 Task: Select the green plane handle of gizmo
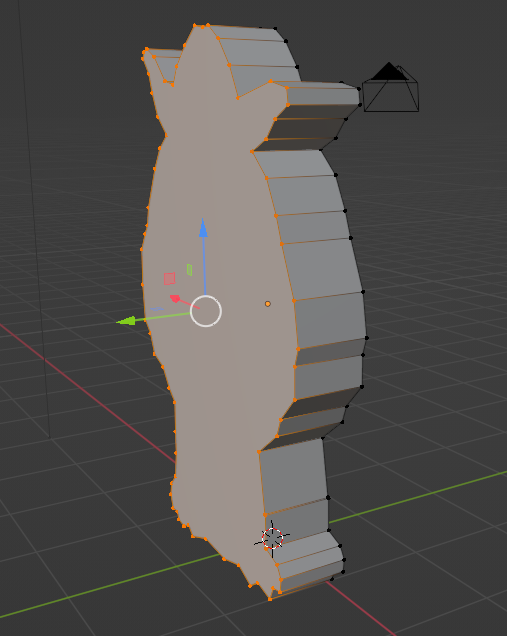(189, 270)
